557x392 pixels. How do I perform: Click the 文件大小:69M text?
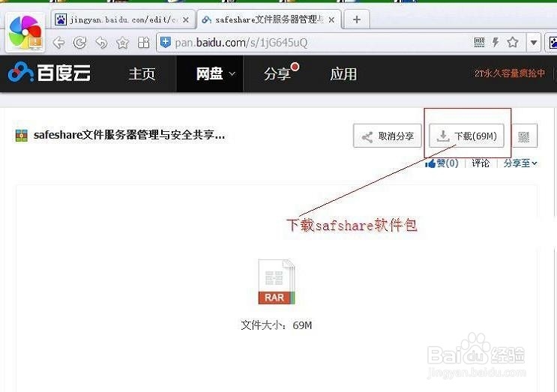point(277,325)
